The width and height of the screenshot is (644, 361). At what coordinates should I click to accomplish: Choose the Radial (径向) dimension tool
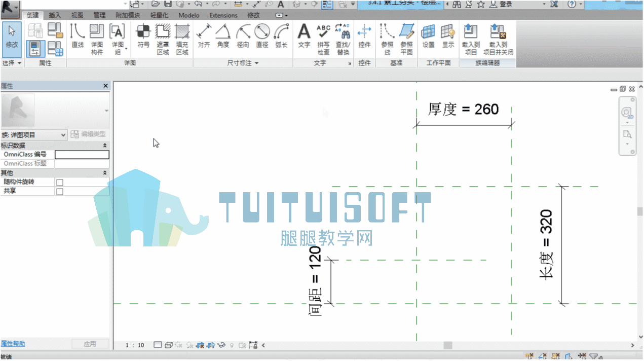pyautogui.click(x=243, y=36)
